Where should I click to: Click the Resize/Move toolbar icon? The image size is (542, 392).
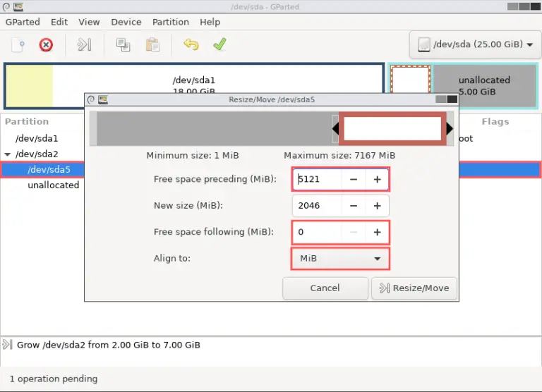click(x=85, y=45)
